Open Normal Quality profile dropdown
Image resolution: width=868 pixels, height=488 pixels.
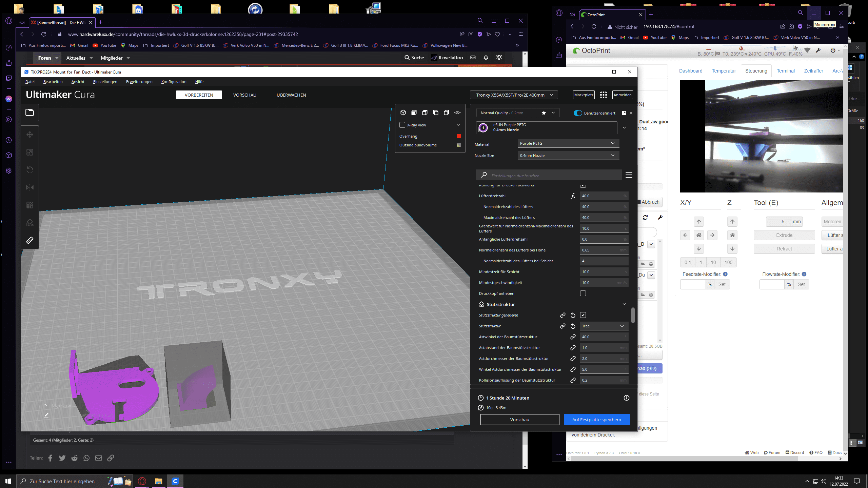click(x=518, y=113)
